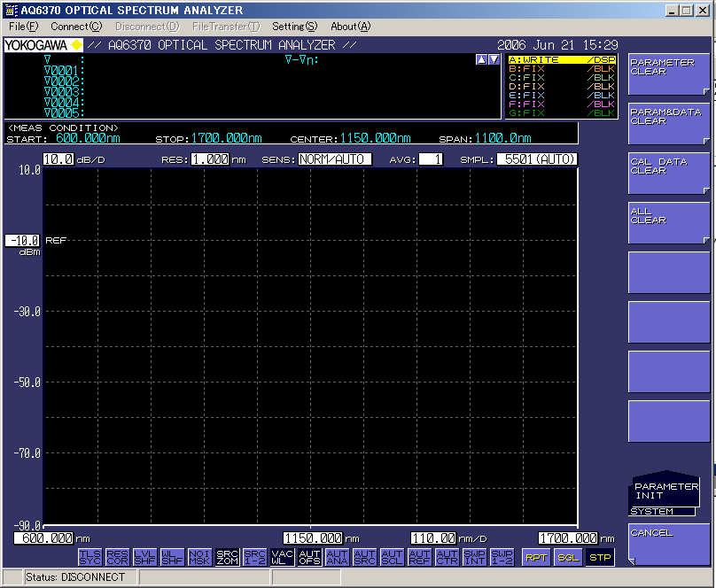Click the RES 1.000 nm field
This screenshot has height=588, width=716.
pos(210,159)
